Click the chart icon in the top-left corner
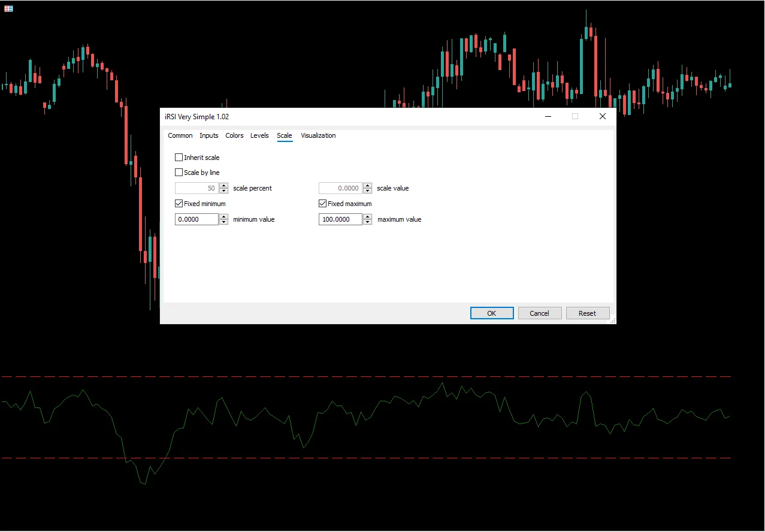 (8, 8)
